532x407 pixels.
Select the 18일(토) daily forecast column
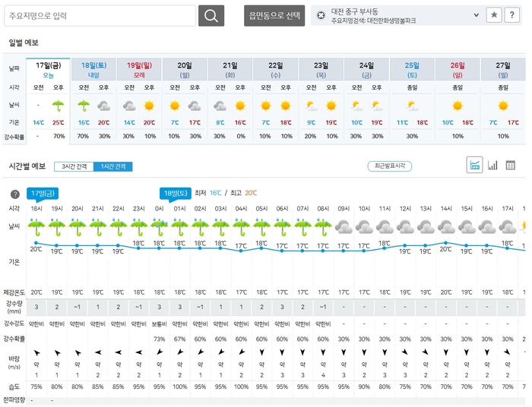point(93,70)
